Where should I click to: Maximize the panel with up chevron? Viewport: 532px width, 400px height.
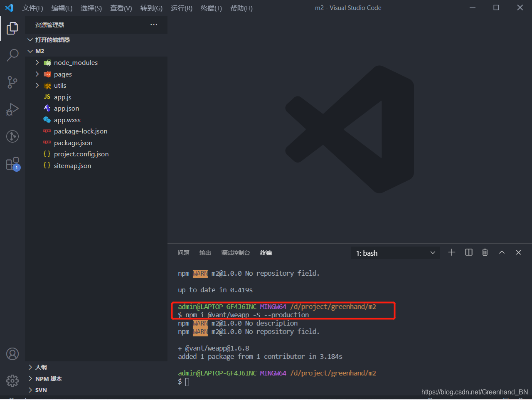[502, 252]
